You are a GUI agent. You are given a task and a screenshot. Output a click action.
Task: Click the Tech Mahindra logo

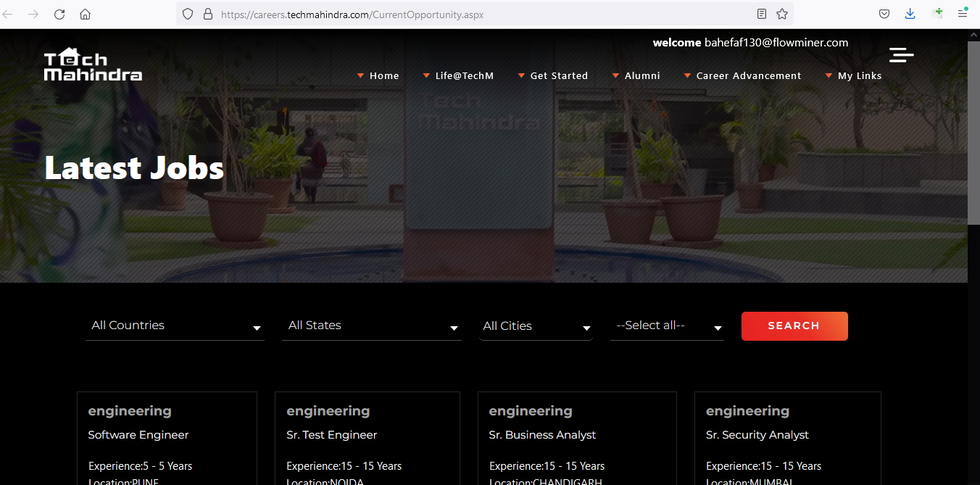[93, 65]
